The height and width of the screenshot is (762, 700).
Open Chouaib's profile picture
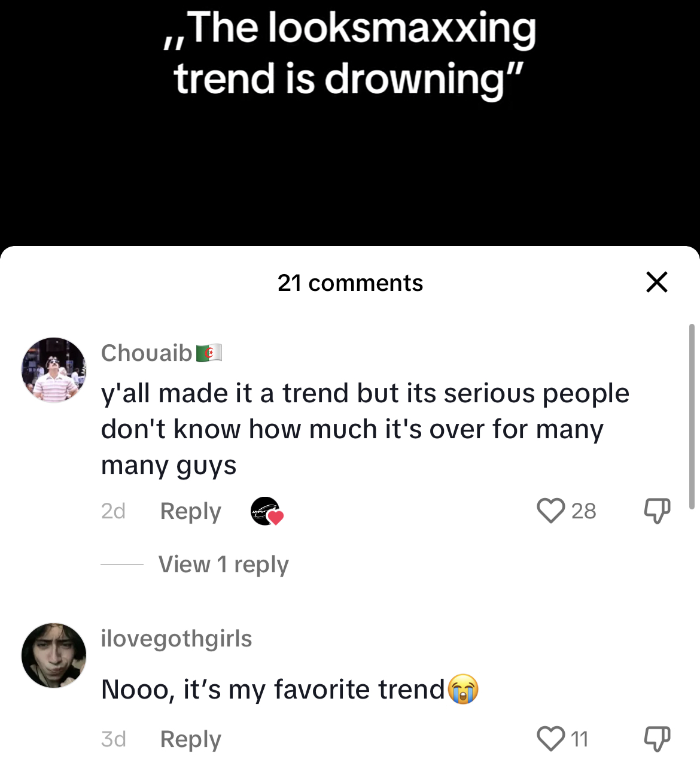pyautogui.click(x=54, y=370)
